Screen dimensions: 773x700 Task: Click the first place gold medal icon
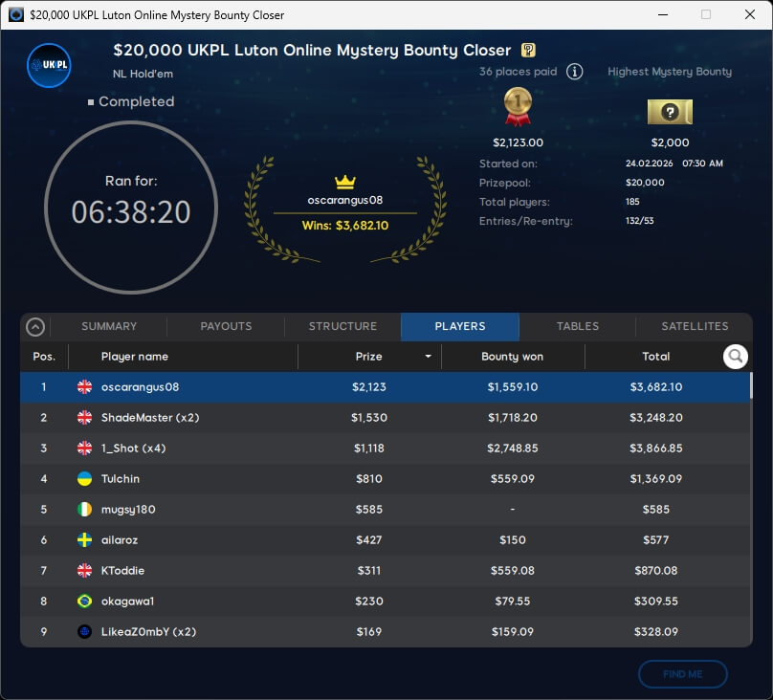518,108
